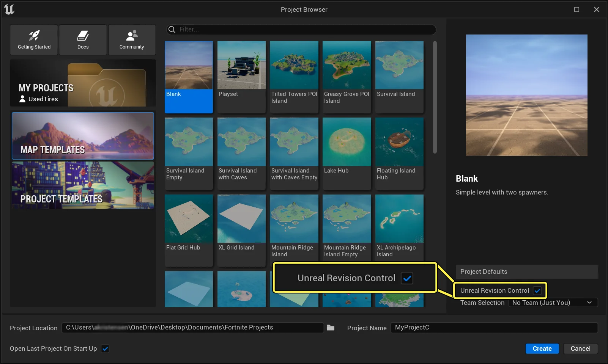Choose the XL Archipelago Island template
The height and width of the screenshot is (364, 608).
click(399, 229)
